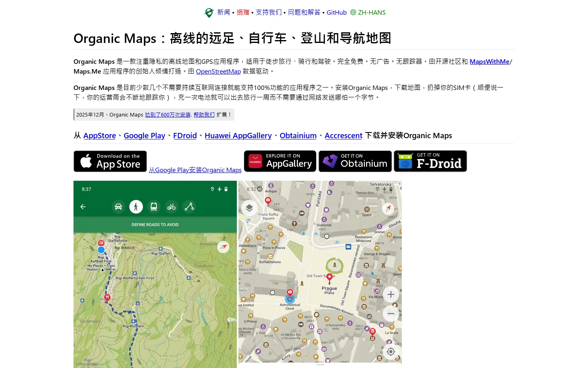This screenshot has height=368, width=588.
Task: Follow the OpenStreetMap link
Action: pyautogui.click(x=218, y=71)
